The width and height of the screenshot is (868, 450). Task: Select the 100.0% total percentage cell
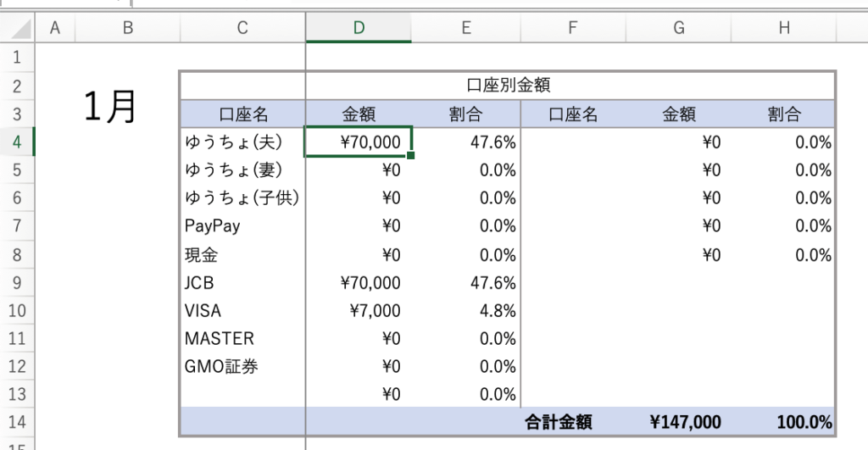(785, 422)
